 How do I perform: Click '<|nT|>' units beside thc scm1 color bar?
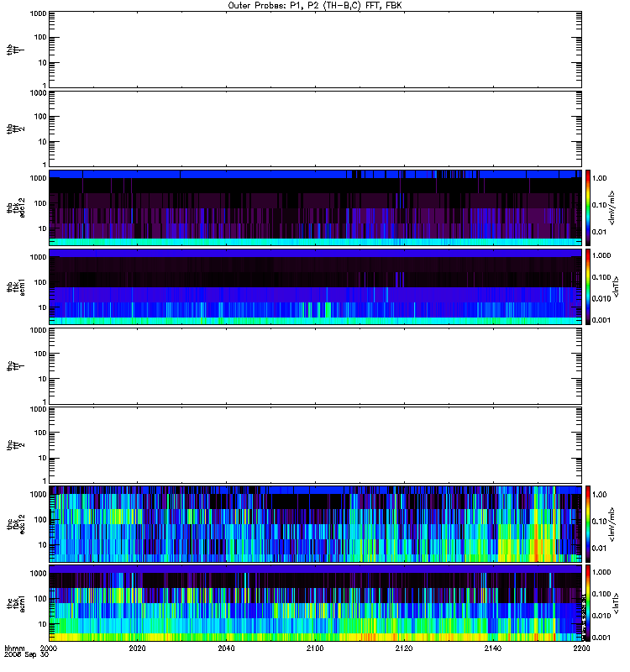[617, 603]
